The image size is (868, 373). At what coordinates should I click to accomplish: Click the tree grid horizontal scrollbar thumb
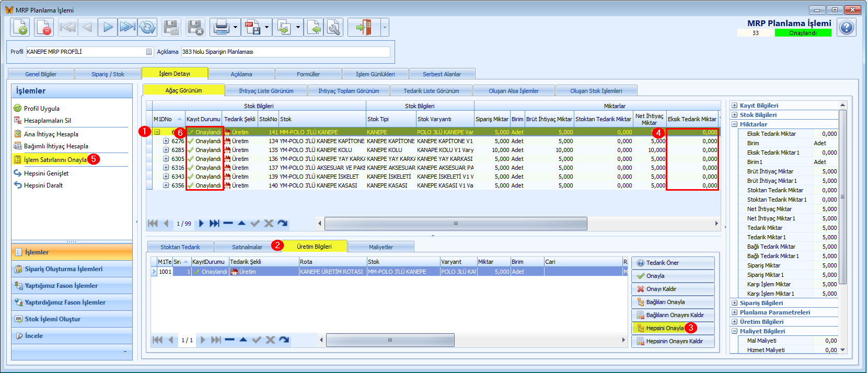(456, 224)
